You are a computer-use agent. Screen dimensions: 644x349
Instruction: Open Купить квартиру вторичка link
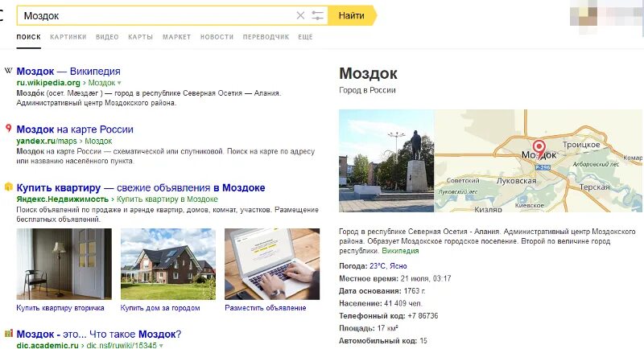tap(60, 308)
